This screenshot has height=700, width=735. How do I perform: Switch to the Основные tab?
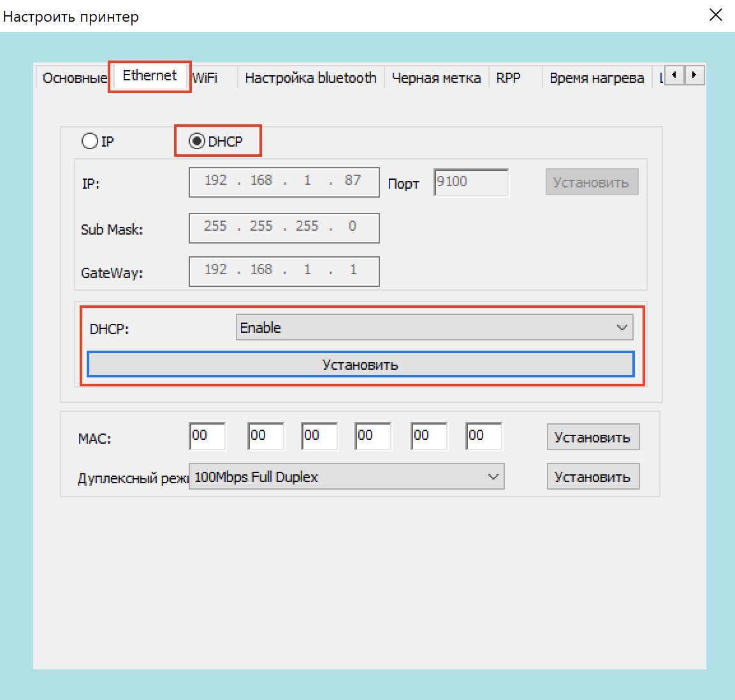(74, 78)
